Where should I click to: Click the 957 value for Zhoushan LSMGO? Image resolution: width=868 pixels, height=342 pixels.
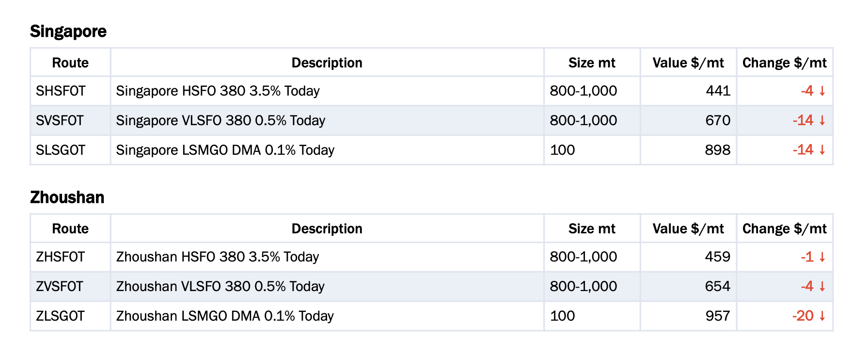tap(718, 316)
